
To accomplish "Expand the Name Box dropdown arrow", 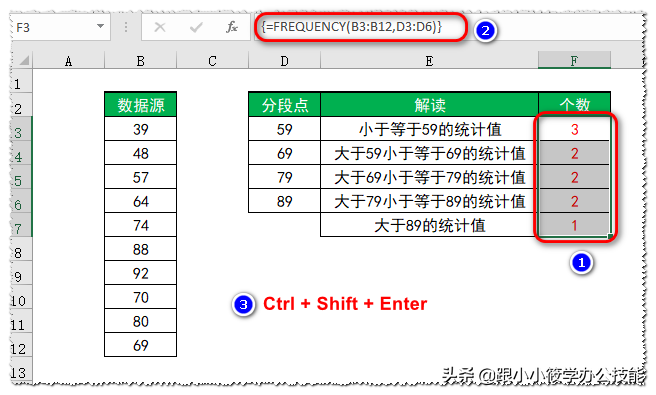I will (100, 26).
